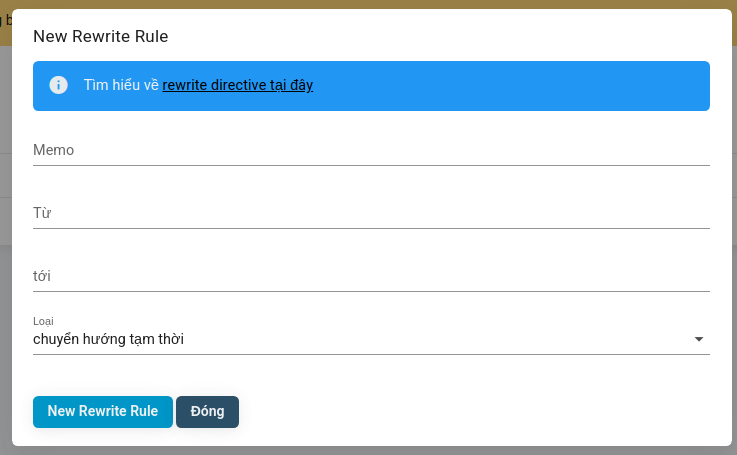Focus the Memo input field
The image size is (737, 455).
(x=371, y=150)
